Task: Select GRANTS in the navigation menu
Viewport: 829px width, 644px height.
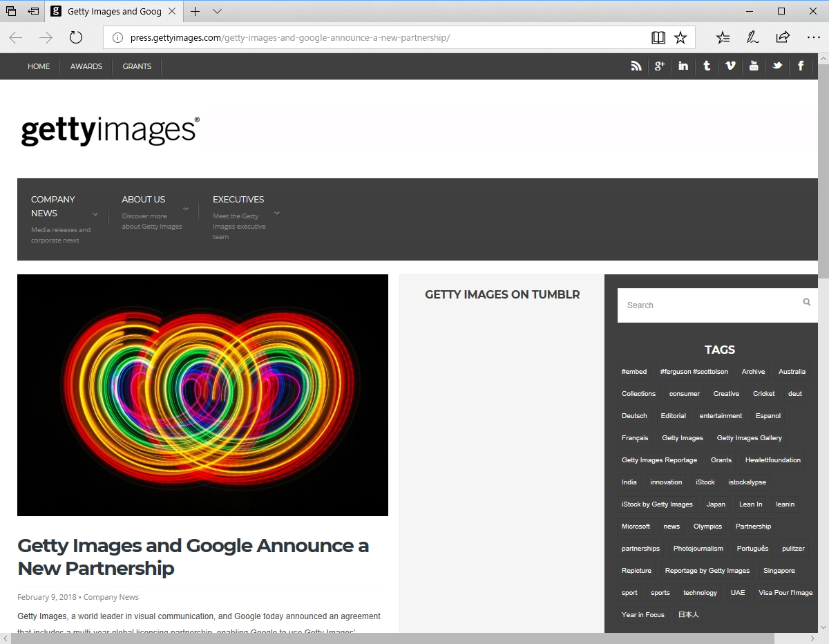Action: pos(136,66)
